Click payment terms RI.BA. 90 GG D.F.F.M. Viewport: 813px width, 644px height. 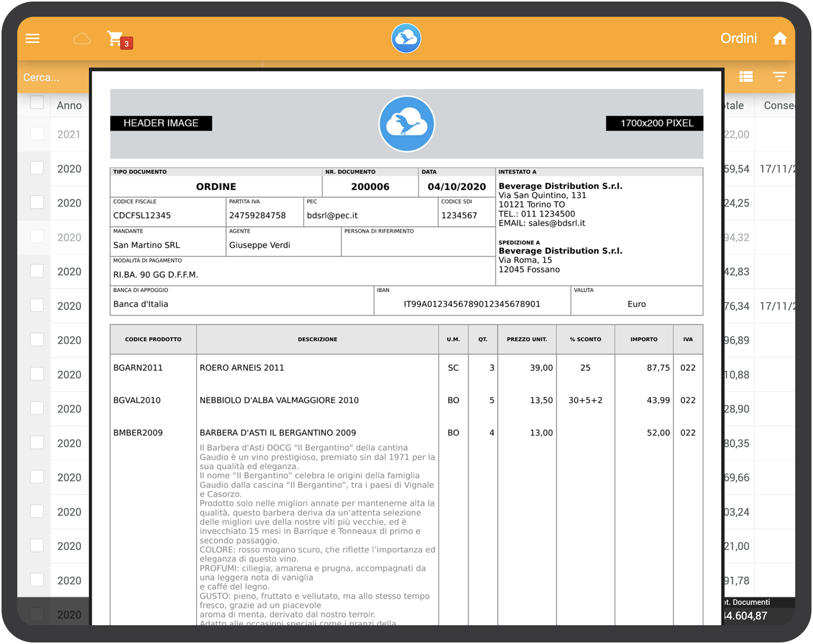(x=155, y=275)
